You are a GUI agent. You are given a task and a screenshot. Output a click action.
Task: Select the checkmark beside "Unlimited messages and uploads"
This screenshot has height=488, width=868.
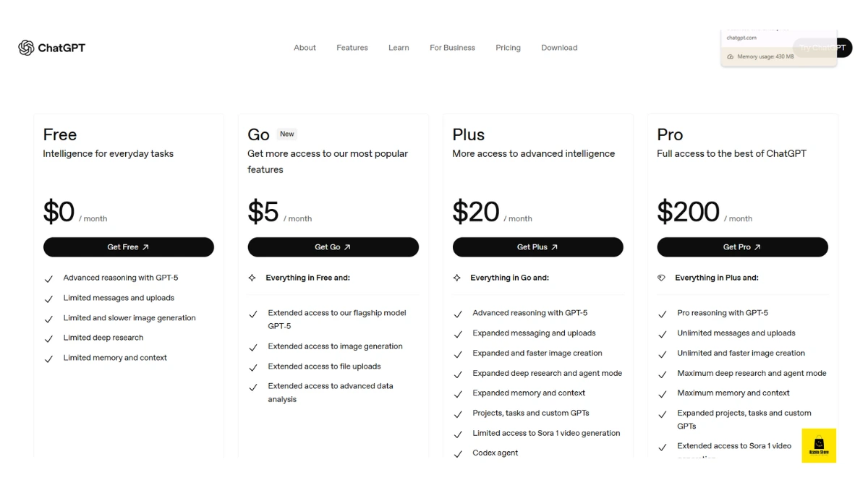point(663,333)
